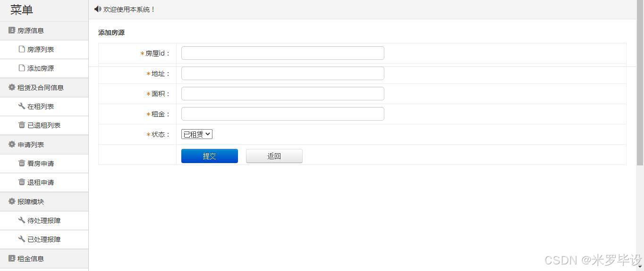Click the 返回 button
This screenshot has width=644, height=271.
click(274, 156)
